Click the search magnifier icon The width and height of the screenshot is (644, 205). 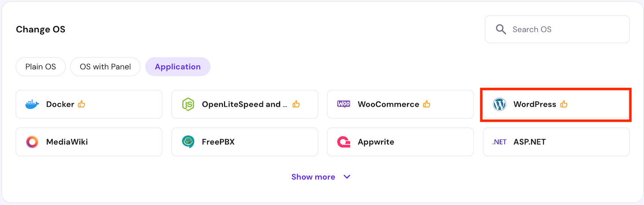[501, 30]
